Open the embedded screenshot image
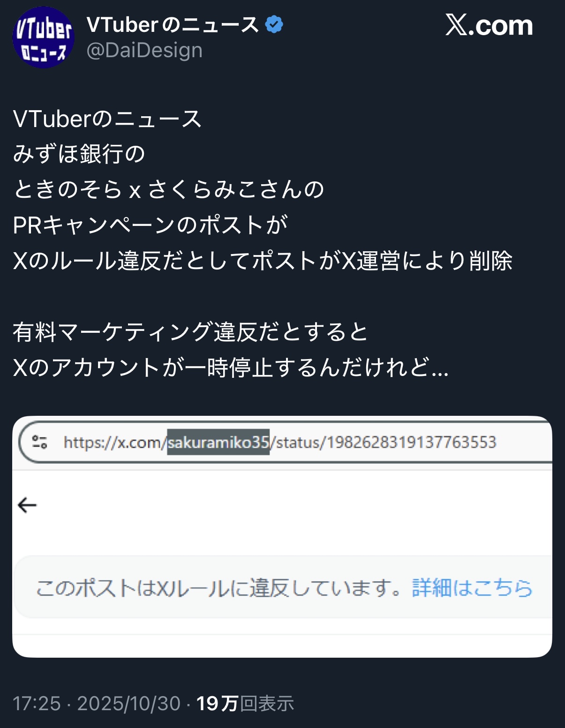The width and height of the screenshot is (565, 728). [282, 536]
